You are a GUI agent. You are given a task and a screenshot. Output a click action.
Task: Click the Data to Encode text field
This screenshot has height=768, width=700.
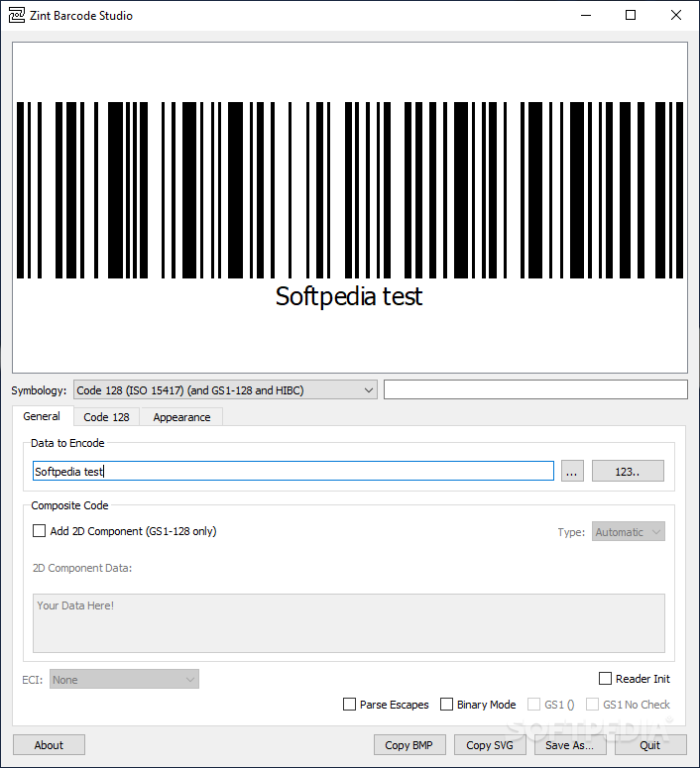coord(292,472)
